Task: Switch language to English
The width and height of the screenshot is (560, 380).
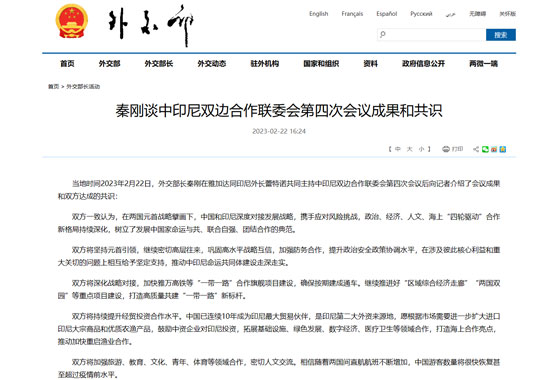Action: (x=319, y=14)
